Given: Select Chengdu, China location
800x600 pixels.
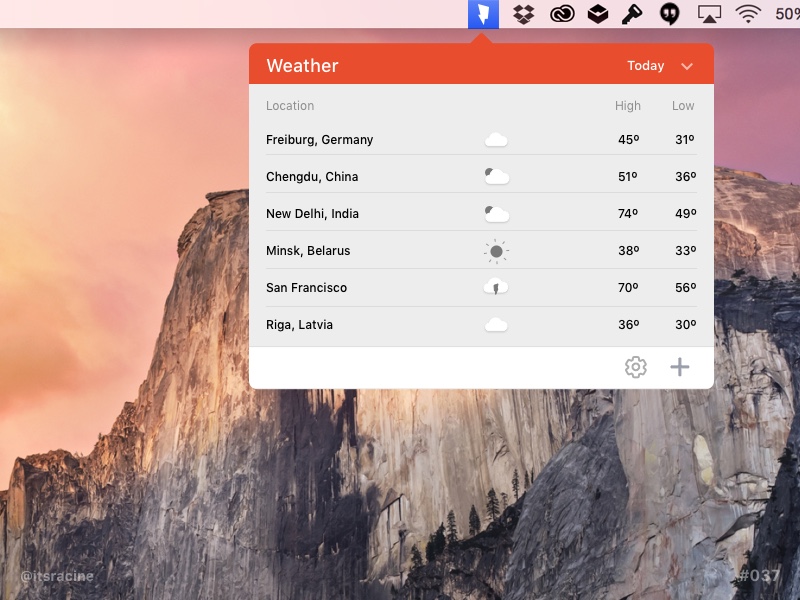Looking at the screenshot, I should pos(312,177).
